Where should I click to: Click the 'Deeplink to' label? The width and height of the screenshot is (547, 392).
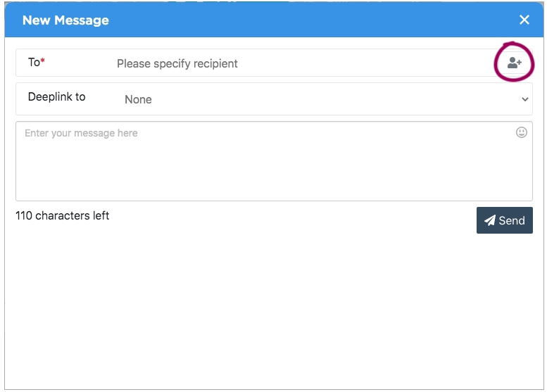click(56, 97)
